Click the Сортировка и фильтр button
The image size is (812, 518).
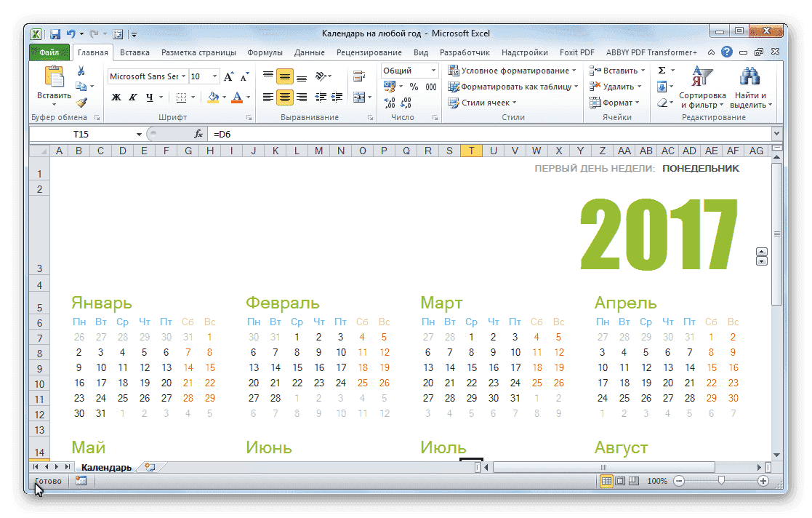(701, 89)
